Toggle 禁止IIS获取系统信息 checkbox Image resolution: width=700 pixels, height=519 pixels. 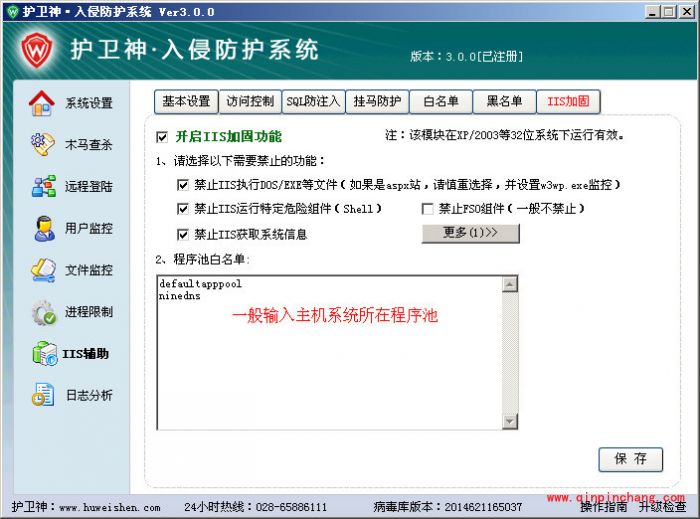point(183,234)
